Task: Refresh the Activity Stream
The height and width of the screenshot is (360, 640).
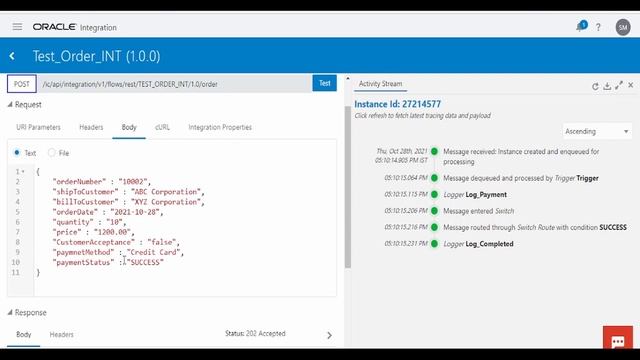Action: pos(595,86)
